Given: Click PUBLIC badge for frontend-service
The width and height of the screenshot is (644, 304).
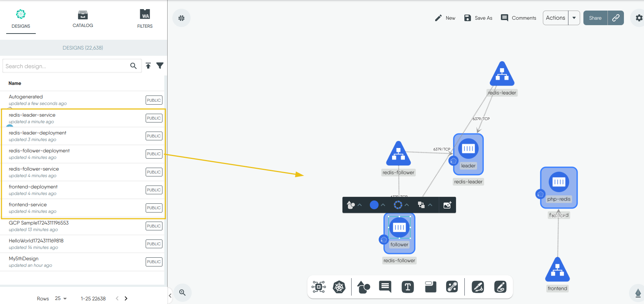Looking at the screenshot, I should 154,208.
